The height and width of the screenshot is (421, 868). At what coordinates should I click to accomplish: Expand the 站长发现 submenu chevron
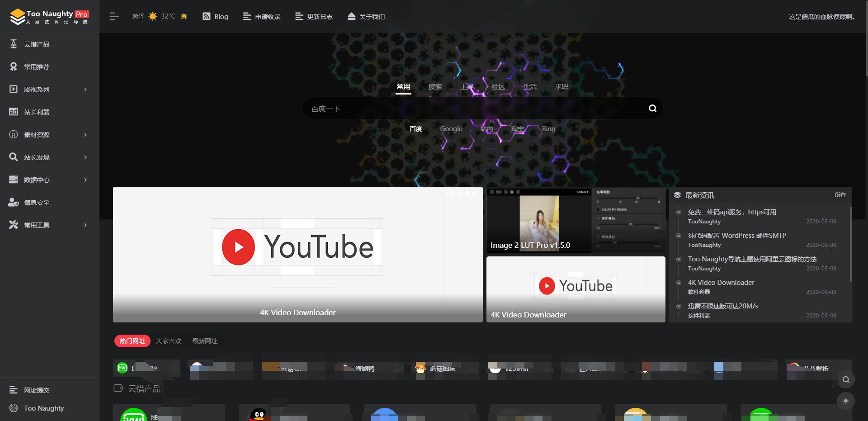tap(85, 157)
